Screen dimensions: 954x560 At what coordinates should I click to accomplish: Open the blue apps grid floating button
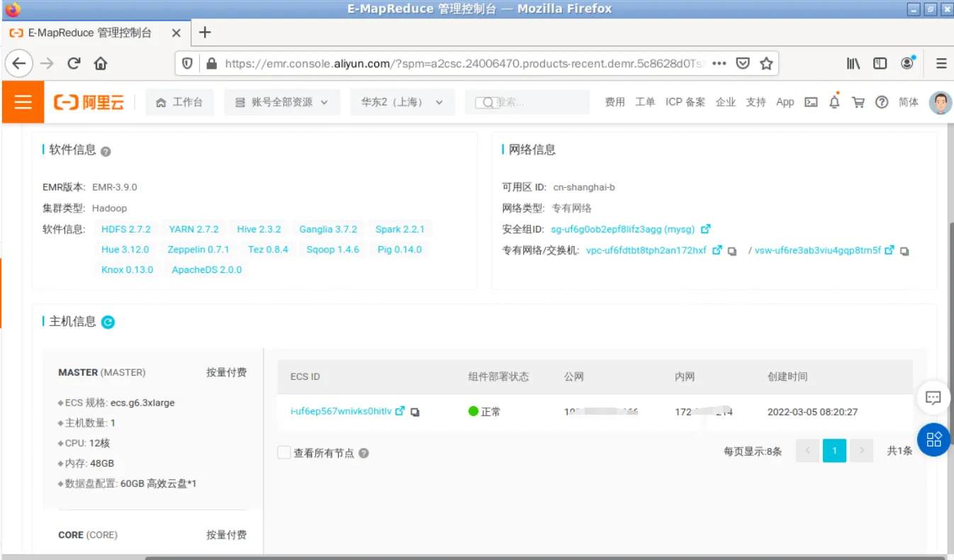[933, 439]
